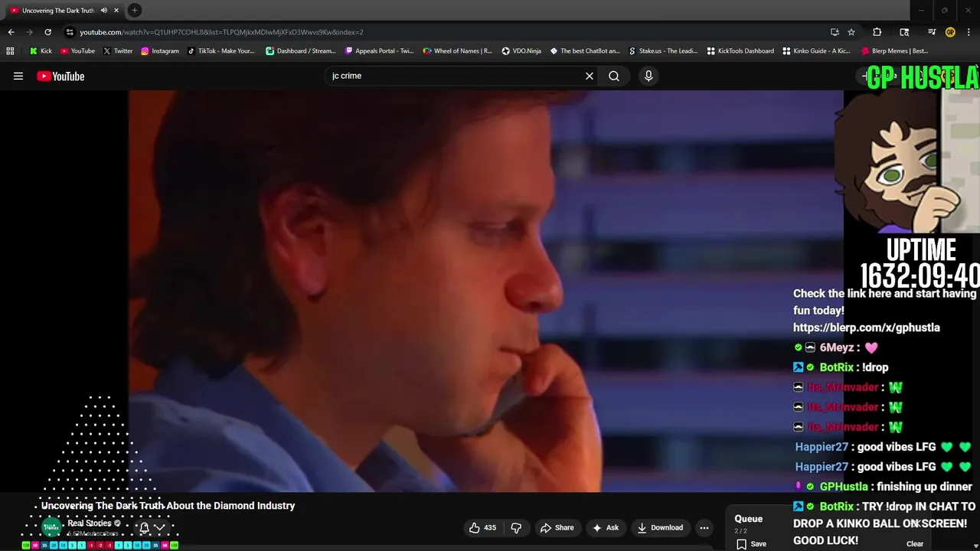The image size is (980, 551).
Task: Open the three-dot more actions menu
Action: click(704, 527)
